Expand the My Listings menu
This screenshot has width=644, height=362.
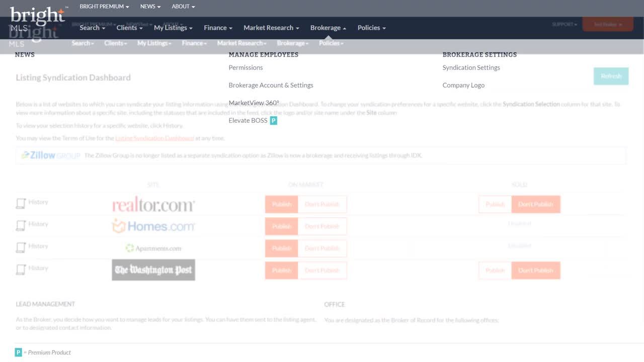pyautogui.click(x=173, y=28)
